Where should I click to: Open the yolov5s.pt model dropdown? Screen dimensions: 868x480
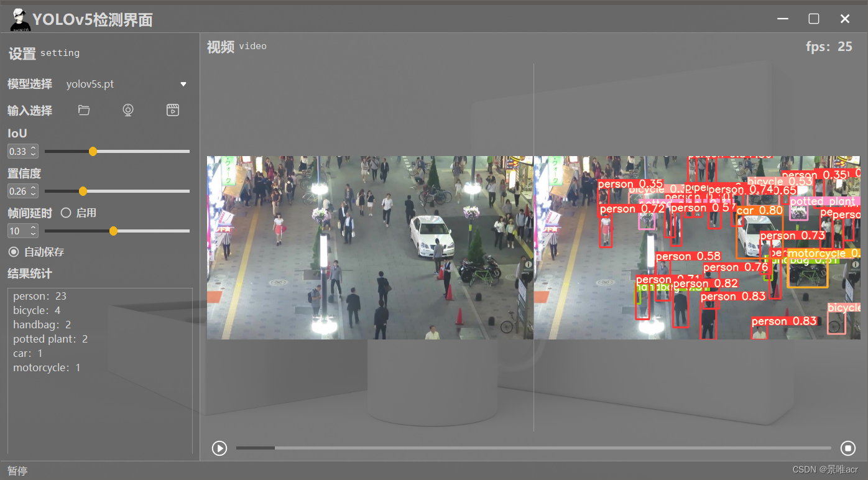(126, 84)
